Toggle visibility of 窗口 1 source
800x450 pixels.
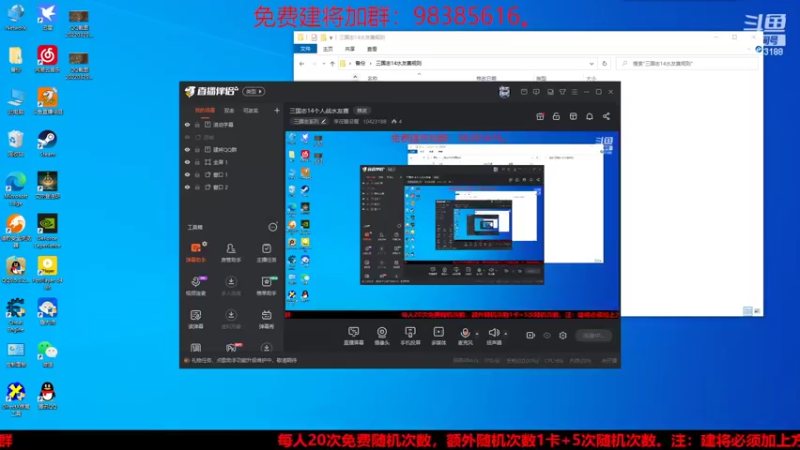[x=187, y=174]
